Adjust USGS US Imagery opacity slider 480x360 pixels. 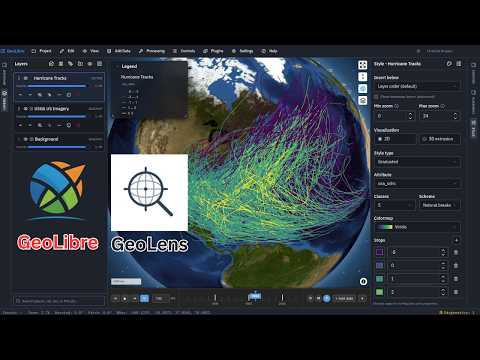point(57,116)
